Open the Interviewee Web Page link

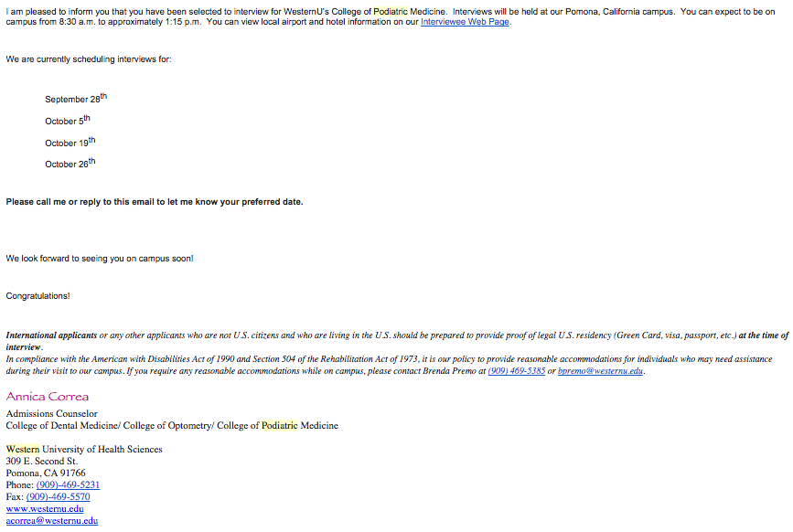click(x=465, y=22)
